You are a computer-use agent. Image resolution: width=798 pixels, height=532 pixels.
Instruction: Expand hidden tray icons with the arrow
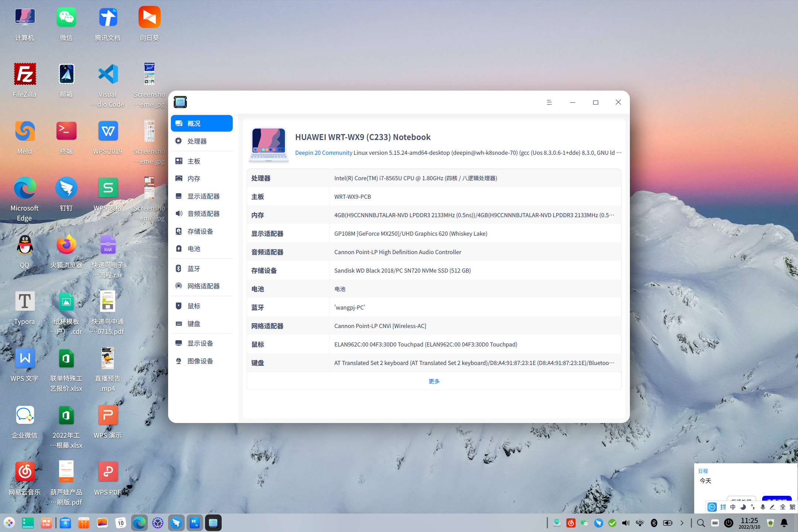tap(682, 523)
